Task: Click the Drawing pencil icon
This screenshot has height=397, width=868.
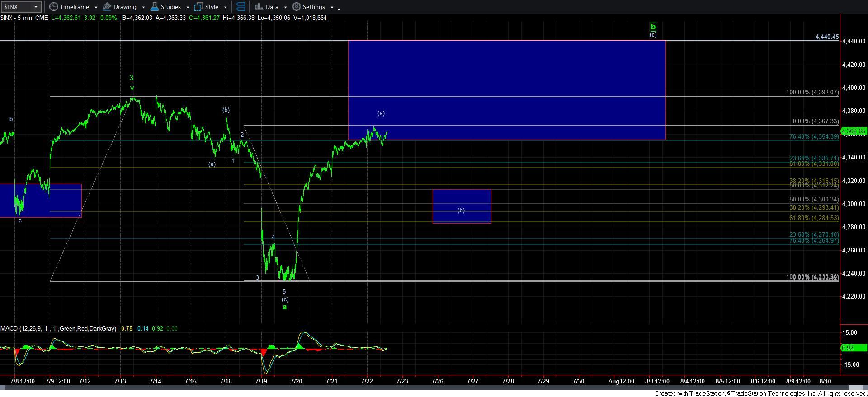Action: click(107, 7)
